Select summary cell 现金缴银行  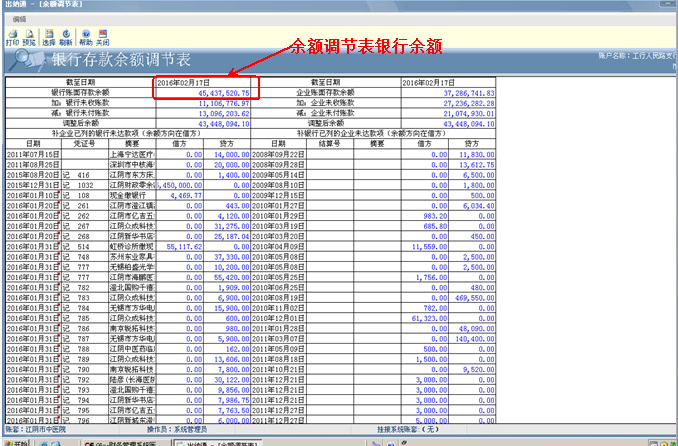(x=132, y=196)
